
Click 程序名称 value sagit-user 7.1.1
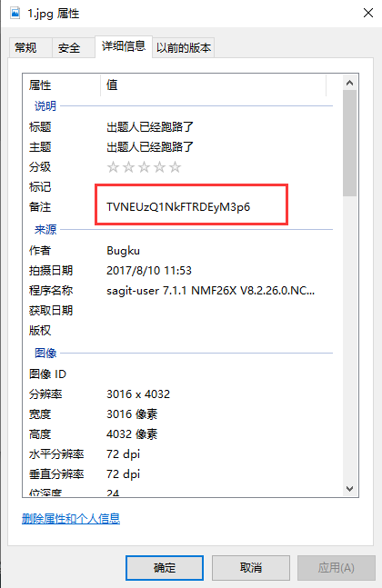point(210,291)
